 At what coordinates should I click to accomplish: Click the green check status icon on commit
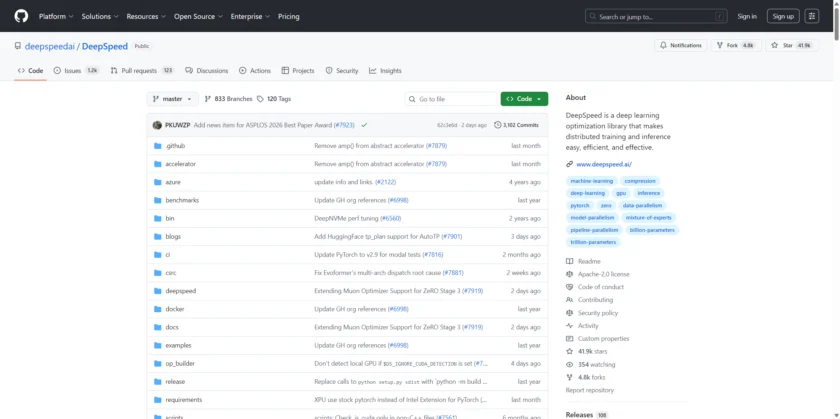[364, 125]
